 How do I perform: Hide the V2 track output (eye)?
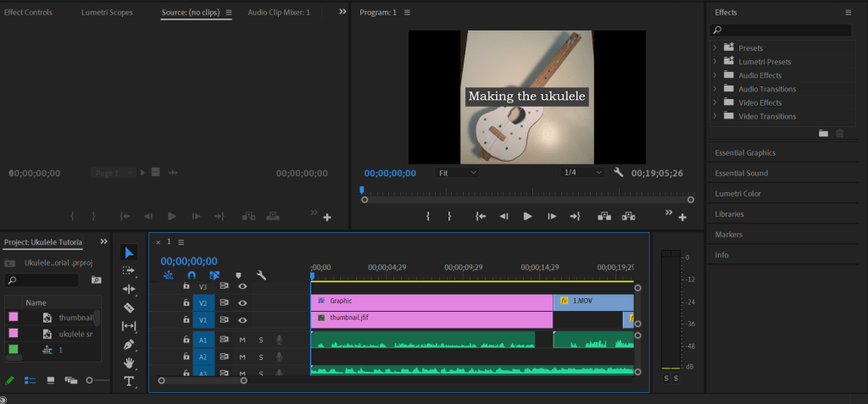pos(242,302)
